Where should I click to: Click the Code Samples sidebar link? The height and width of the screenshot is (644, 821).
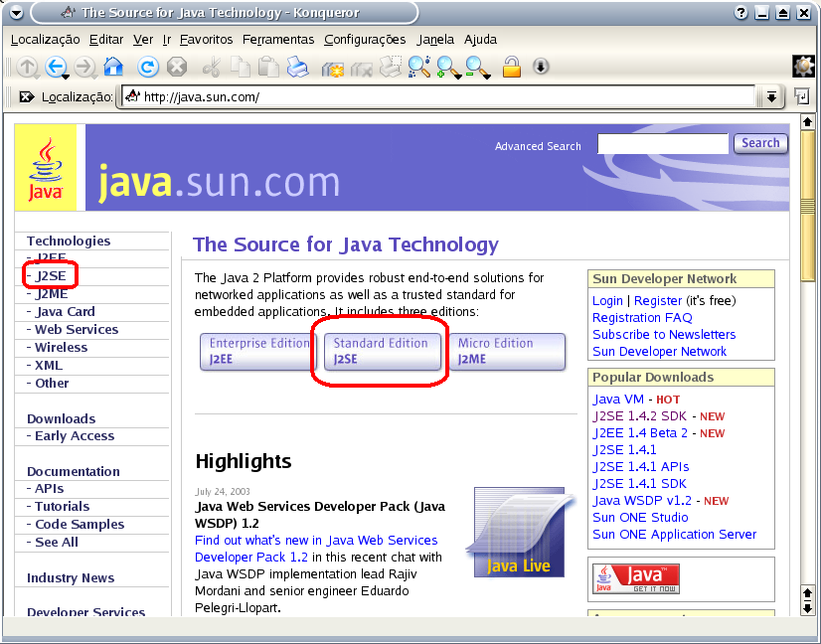(x=80, y=524)
